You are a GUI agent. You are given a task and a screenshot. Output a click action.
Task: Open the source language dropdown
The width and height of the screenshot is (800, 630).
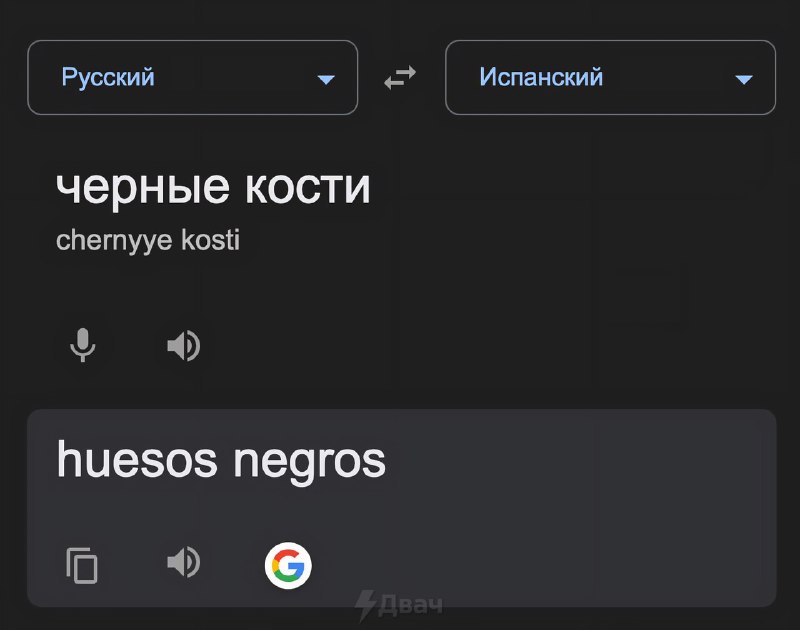pyautogui.click(x=192, y=78)
